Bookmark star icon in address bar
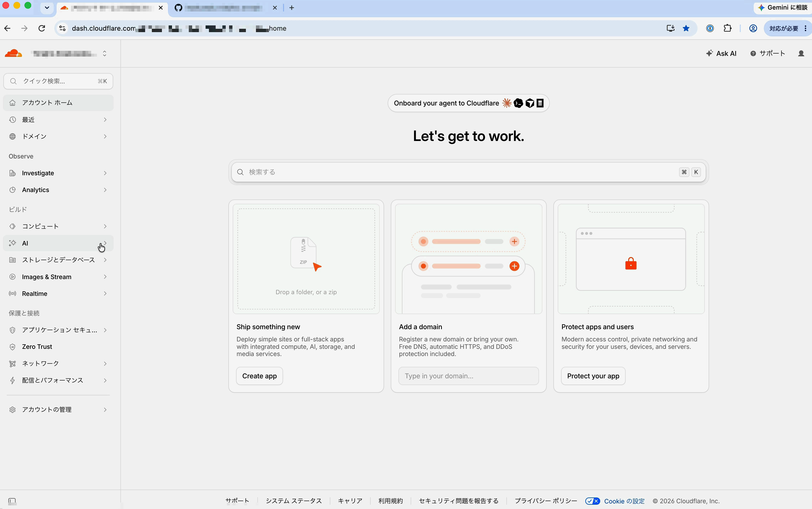Screen dimensions: 812x509 tap(686, 28)
